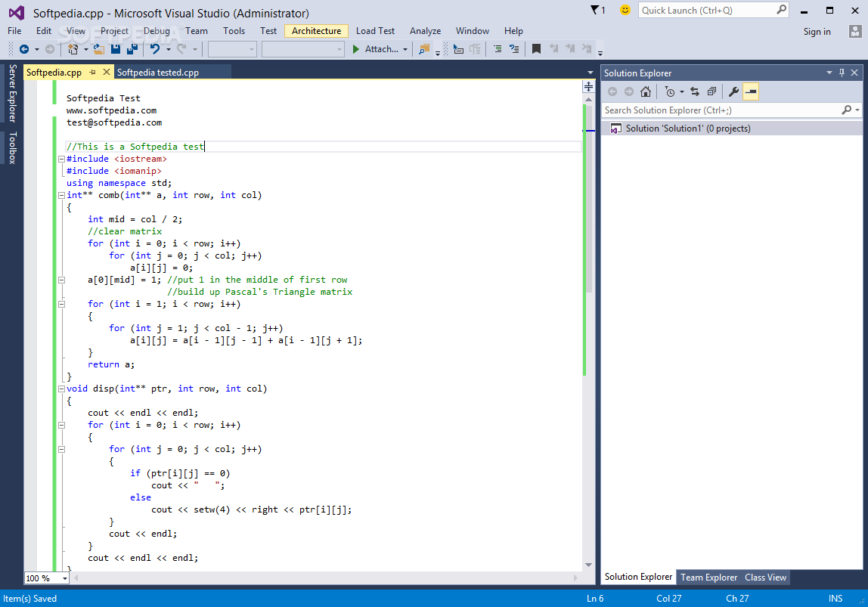Click the Home icon in Solution Explorer
Screen dimensions: 868x607
tap(645, 91)
